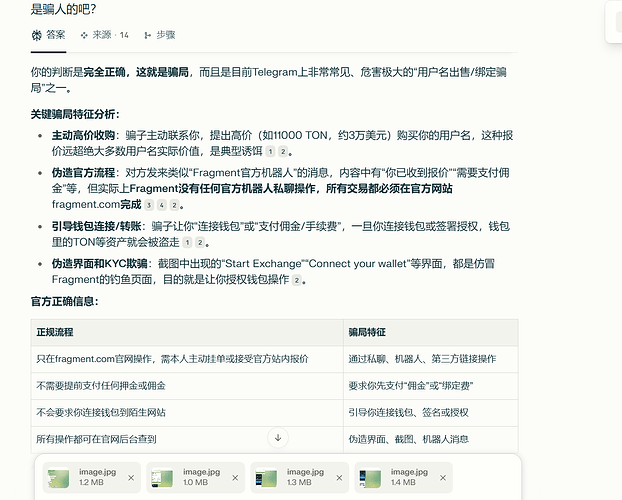Screen dimensions: 622x500
Task: Open citation 2 after 授权钱包操作
Action: click(296, 280)
